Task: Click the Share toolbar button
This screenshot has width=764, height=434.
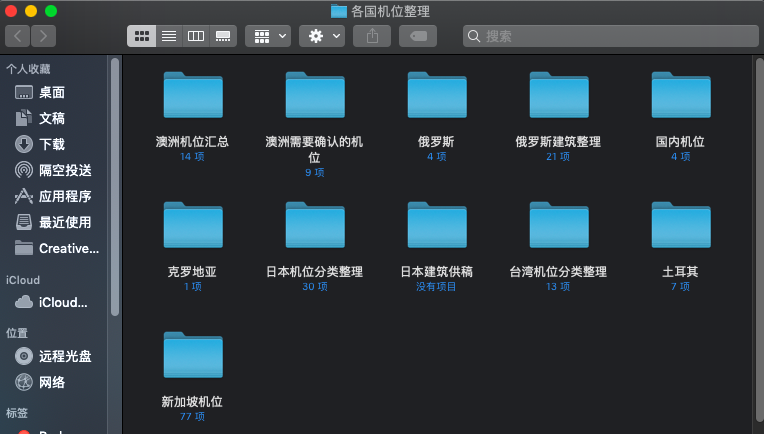Action: point(372,36)
